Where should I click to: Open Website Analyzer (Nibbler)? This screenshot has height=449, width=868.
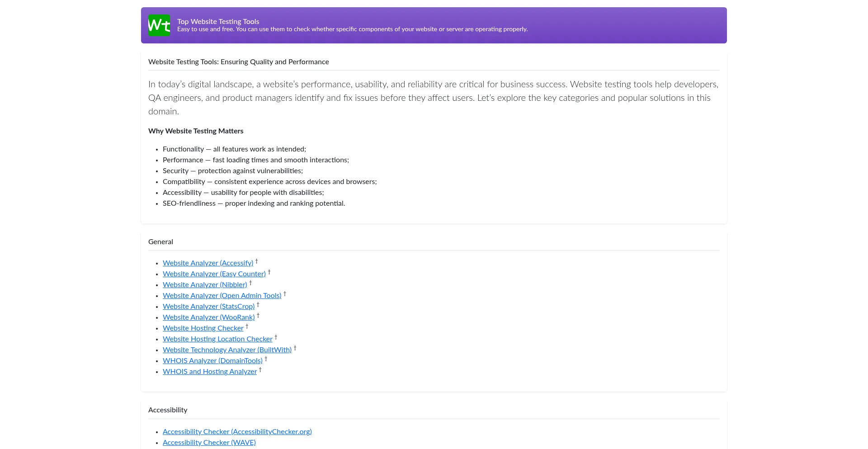pos(204,285)
